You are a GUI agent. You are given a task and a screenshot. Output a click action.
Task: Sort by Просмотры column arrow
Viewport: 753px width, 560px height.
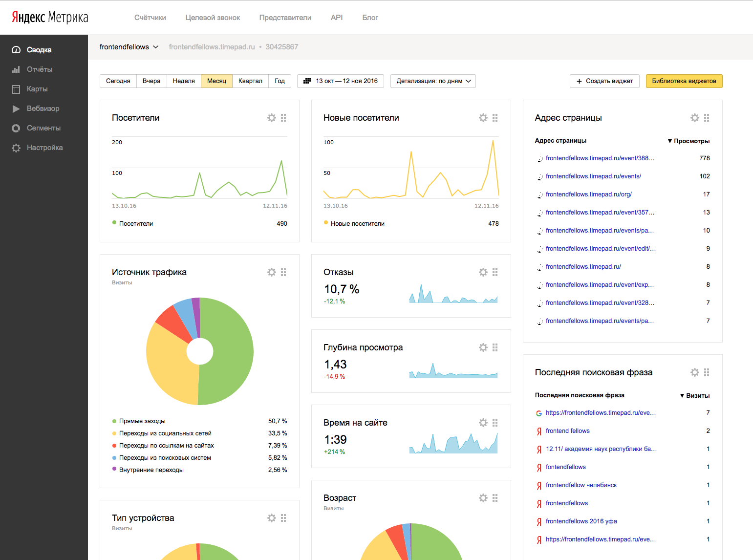click(670, 141)
